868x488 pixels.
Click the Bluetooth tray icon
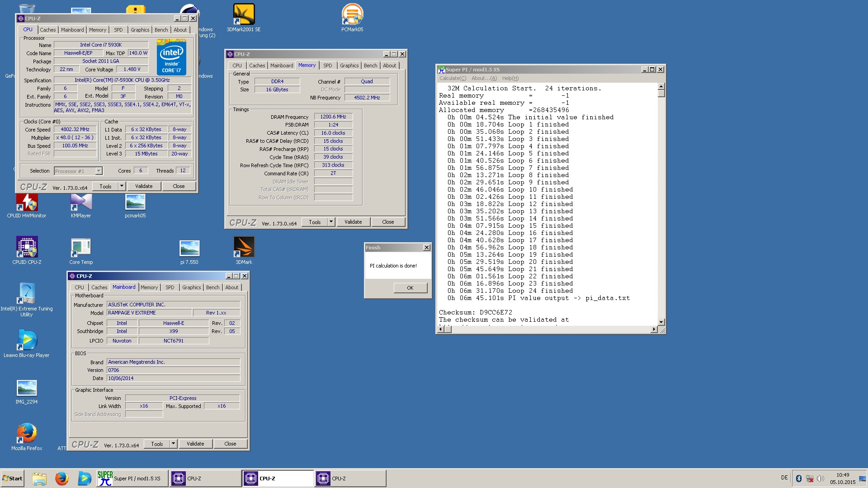798,478
